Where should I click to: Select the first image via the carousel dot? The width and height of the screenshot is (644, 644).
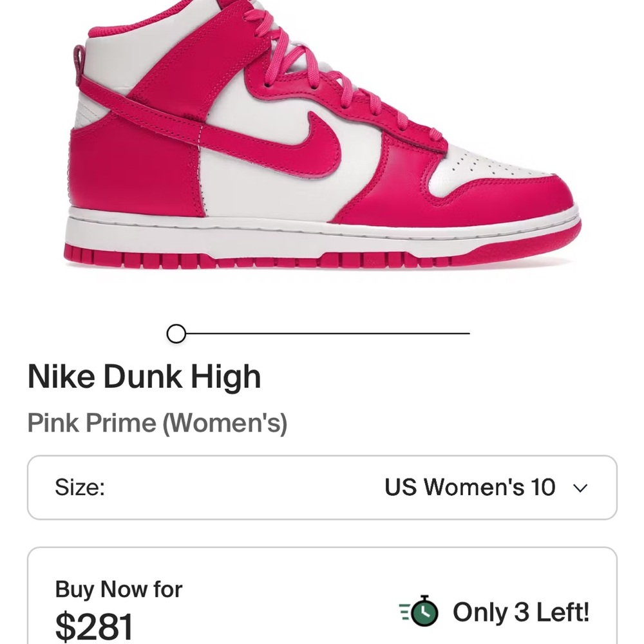175,334
